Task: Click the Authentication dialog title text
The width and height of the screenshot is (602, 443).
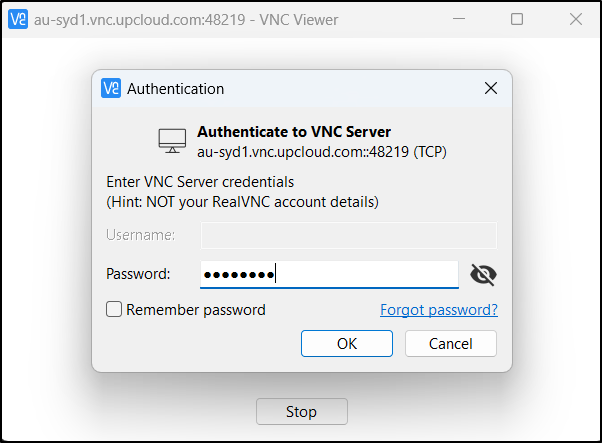Action: point(176,89)
